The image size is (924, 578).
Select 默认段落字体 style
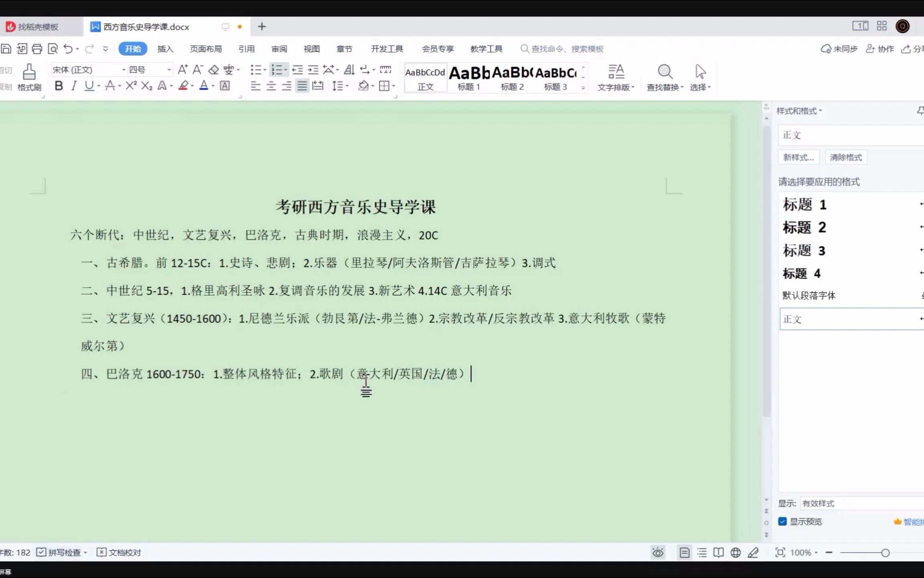coord(852,296)
